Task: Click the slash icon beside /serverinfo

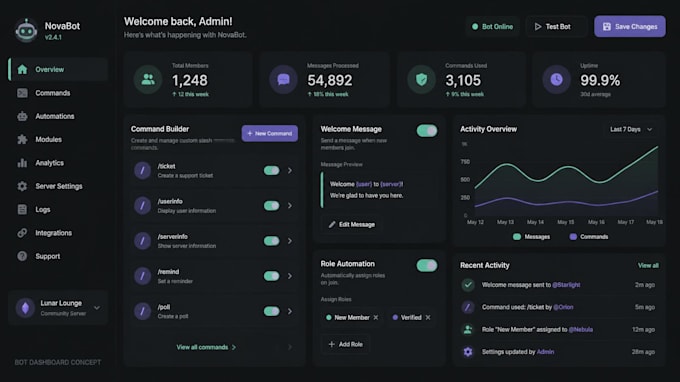Action: [x=142, y=241]
